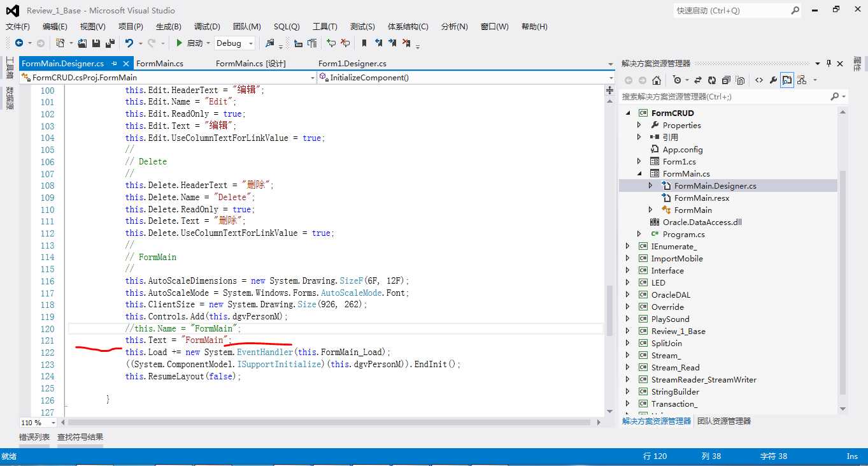Screen dimensions: 868x466
Task: Open the Solution Explorer window options dropdown
Action: click(818, 63)
